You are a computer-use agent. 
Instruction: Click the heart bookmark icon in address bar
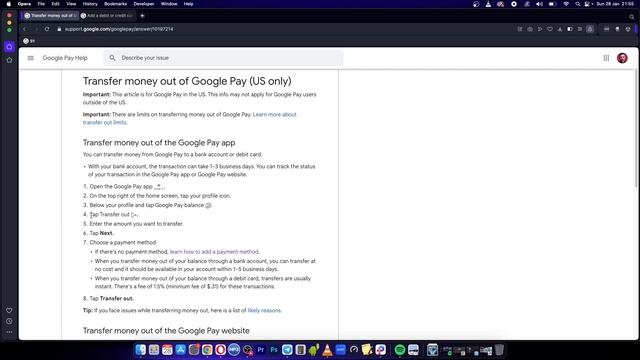(550, 29)
